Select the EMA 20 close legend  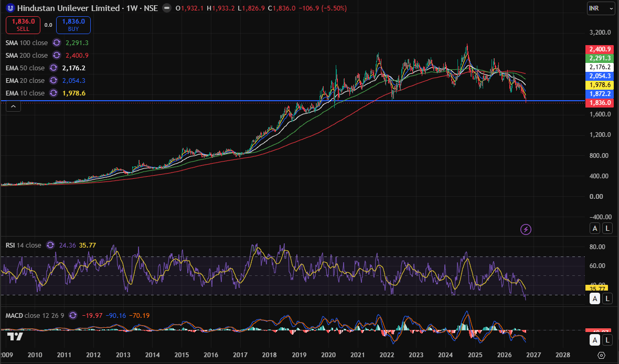click(25, 81)
